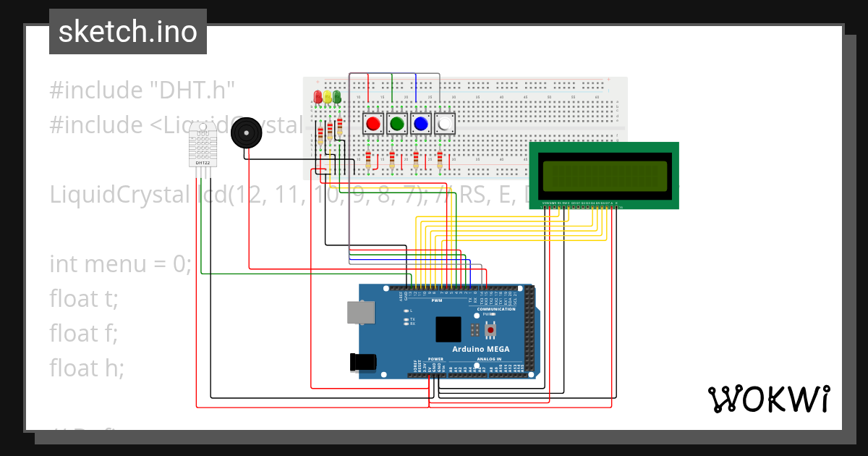Select the sketch.ino tab
868x456 pixels.
pos(127,30)
